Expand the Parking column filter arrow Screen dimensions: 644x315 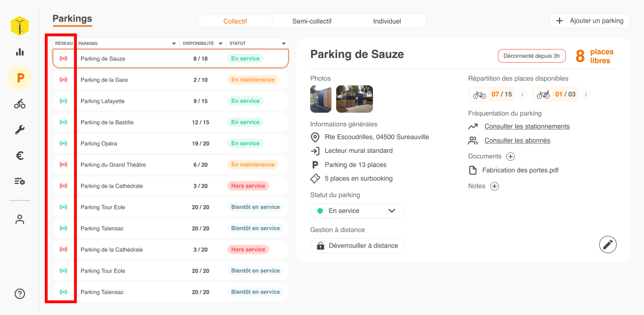pos(174,43)
